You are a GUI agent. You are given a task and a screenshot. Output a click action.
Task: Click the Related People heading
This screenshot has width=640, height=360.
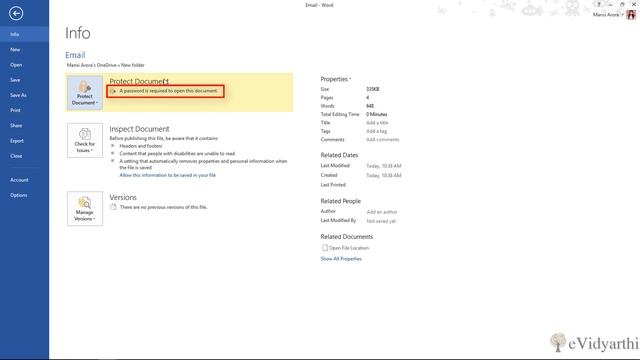(x=340, y=201)
